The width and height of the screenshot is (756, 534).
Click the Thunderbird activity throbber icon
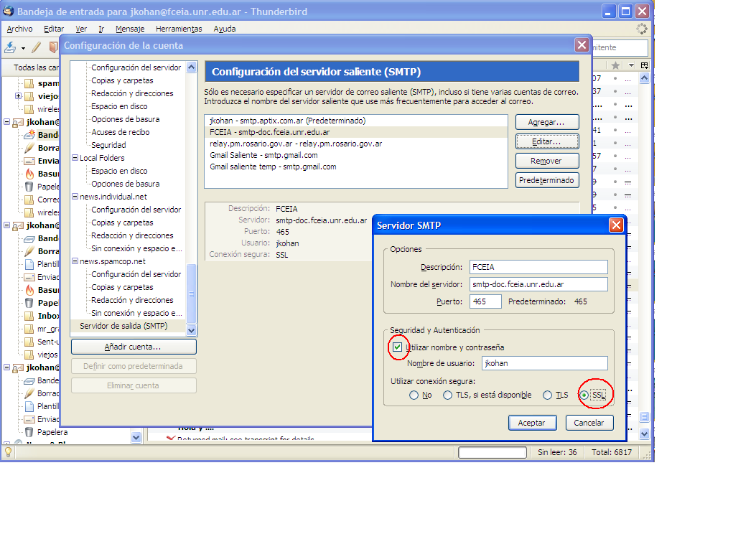pos(642,29)
